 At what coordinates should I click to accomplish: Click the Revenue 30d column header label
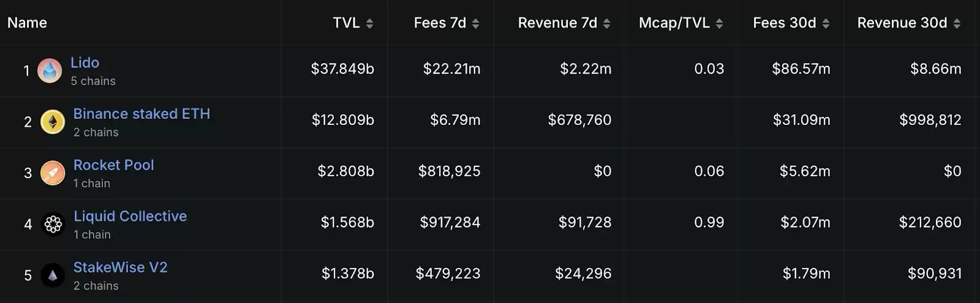coord(902,23)
